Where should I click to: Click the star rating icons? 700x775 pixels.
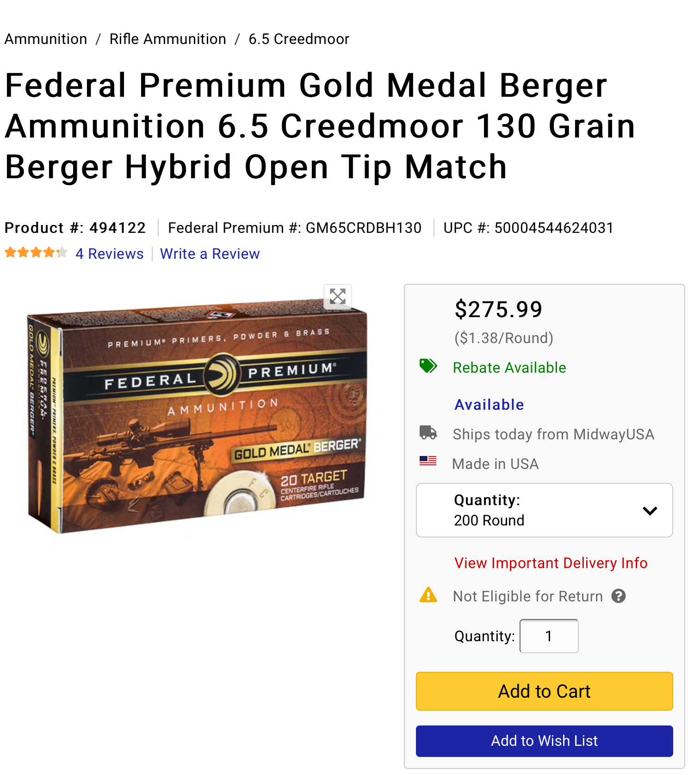[37, 253]
